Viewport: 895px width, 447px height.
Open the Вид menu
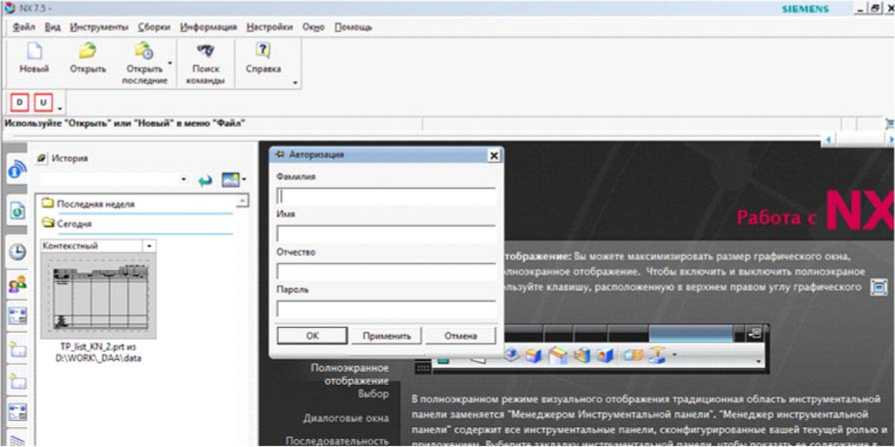click(53, 27)
